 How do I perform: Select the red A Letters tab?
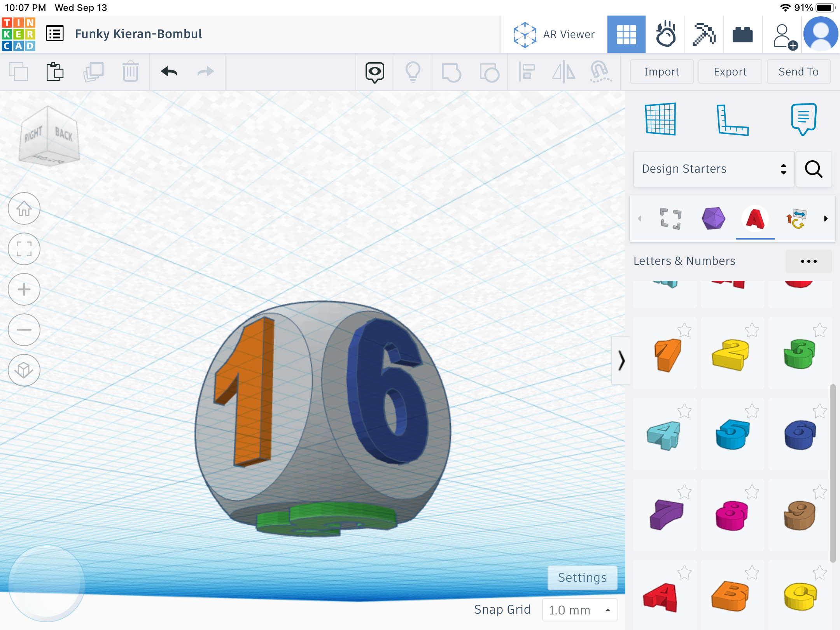point(755,219)
